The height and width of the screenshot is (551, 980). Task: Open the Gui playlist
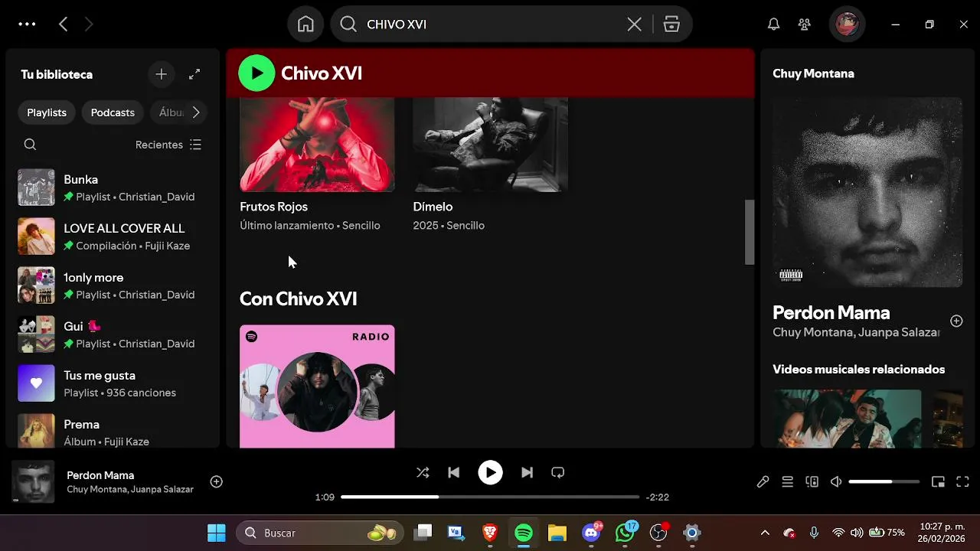113,334
